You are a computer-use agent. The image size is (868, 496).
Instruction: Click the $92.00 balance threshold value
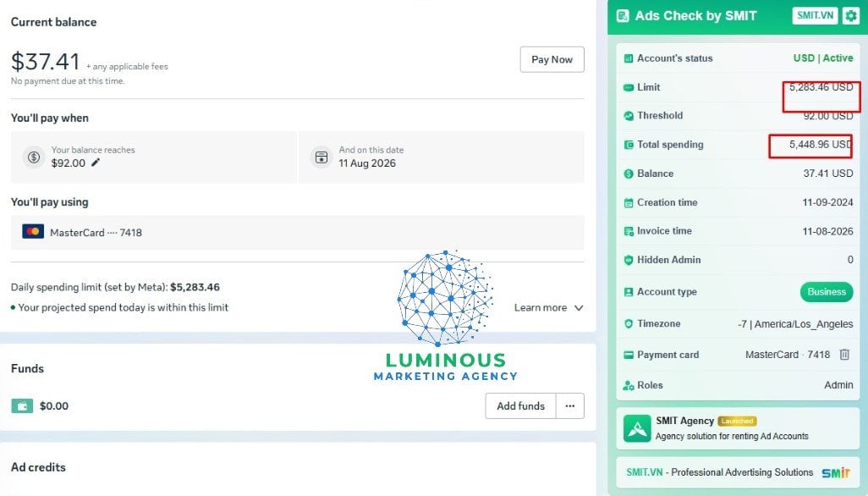coord(68,163)
